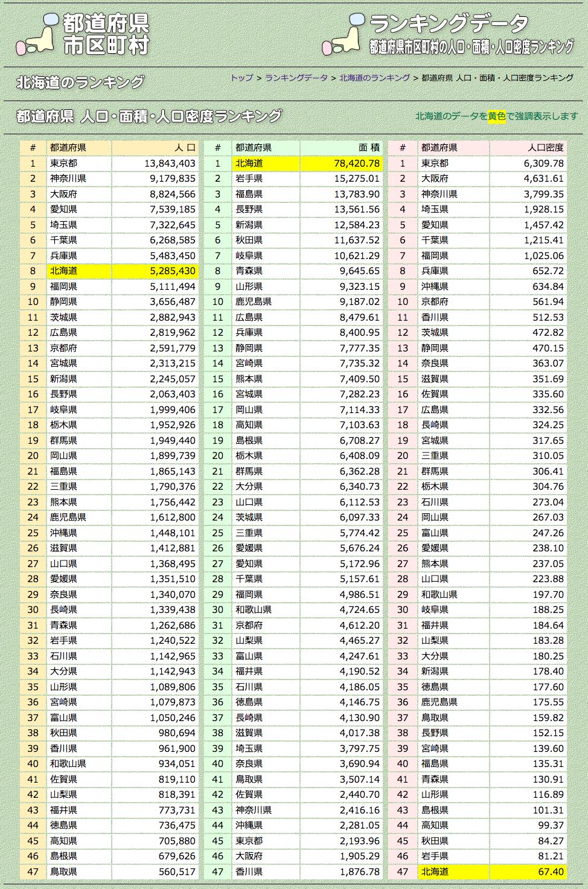This screenshot has height=889, width=588.
Task: Select 長野県 in the area table
Action: coord(249,209)
